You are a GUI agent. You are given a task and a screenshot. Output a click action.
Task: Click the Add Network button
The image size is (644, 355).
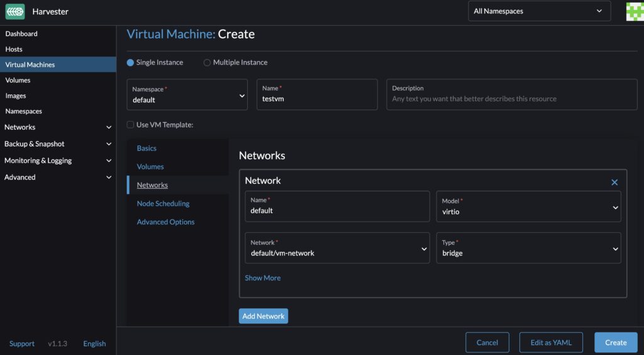tap(263, 316)
